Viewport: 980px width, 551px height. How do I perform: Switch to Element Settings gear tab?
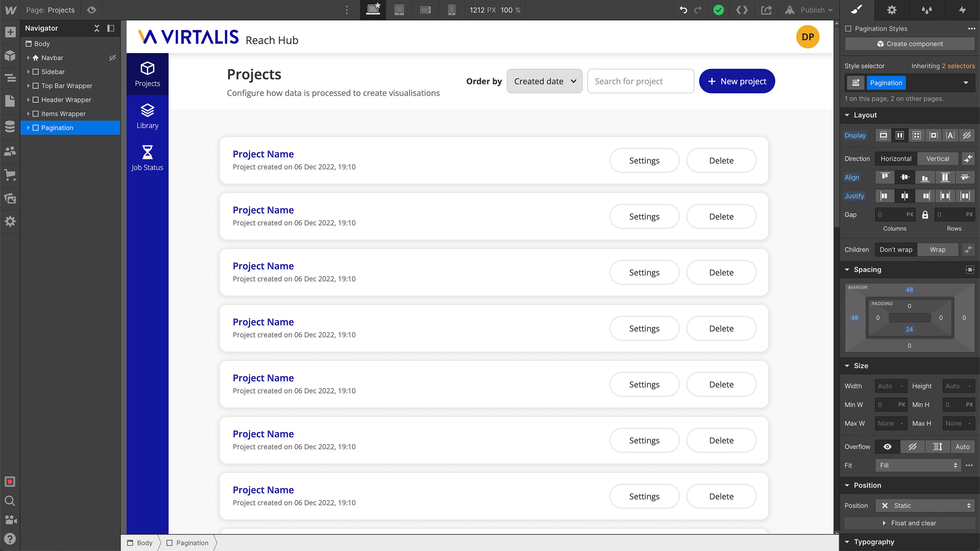click(x=892, y=10)
